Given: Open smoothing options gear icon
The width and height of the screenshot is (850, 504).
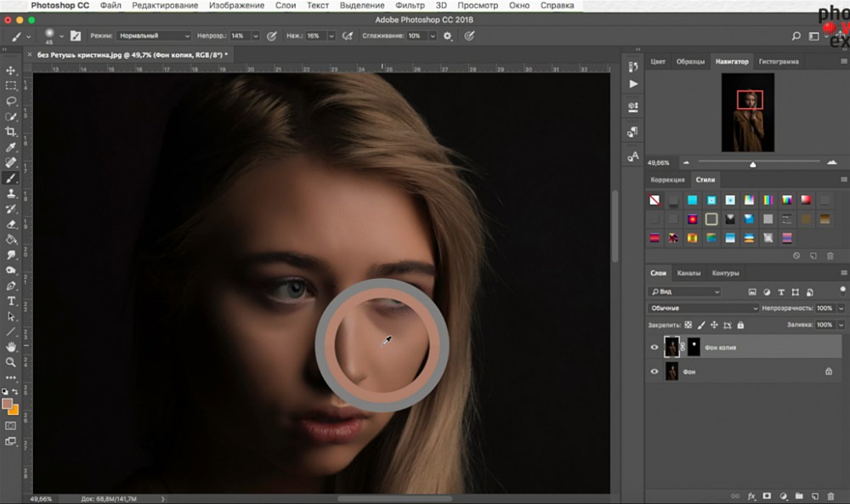Looking at the screenshot, I should (447, 36).
